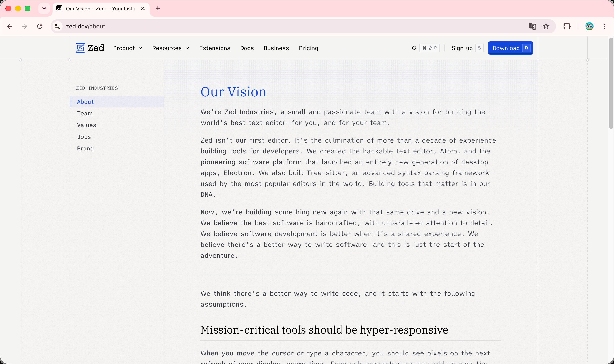Open the Extensions nav link
This screenshot has width=614, height=364.
[x=215, y=48]
